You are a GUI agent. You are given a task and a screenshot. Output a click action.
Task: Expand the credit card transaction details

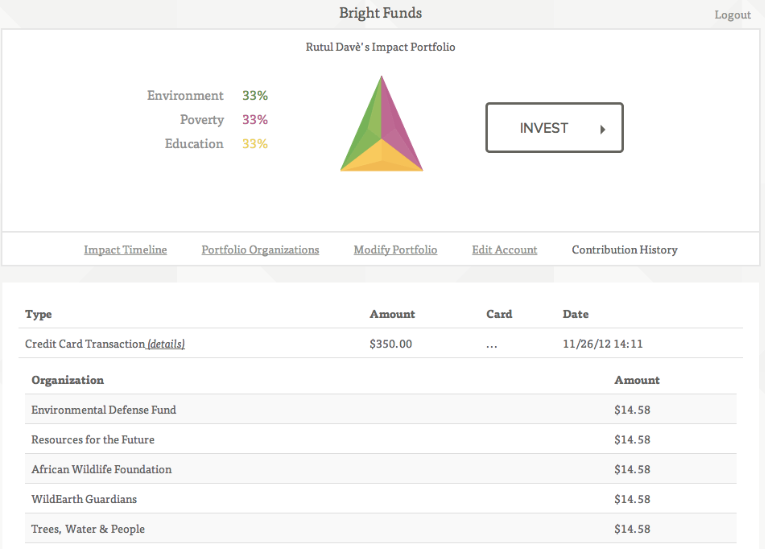(166, 344)
